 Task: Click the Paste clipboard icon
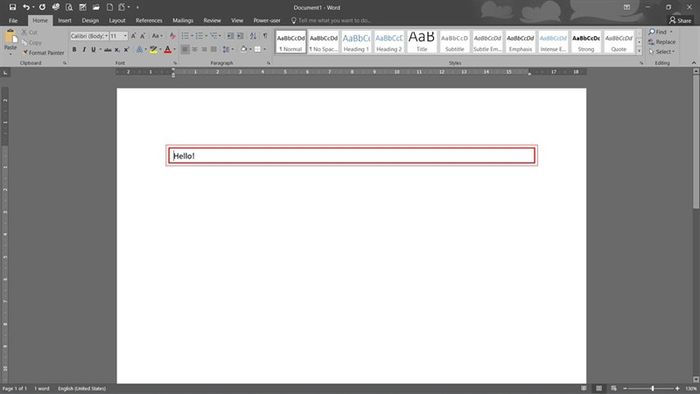click(x=10, y=37)
